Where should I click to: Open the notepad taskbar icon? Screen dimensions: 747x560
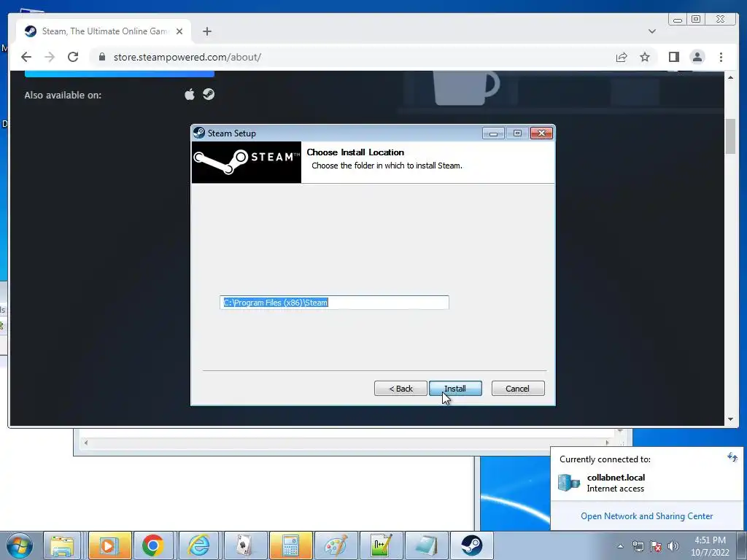426,545
